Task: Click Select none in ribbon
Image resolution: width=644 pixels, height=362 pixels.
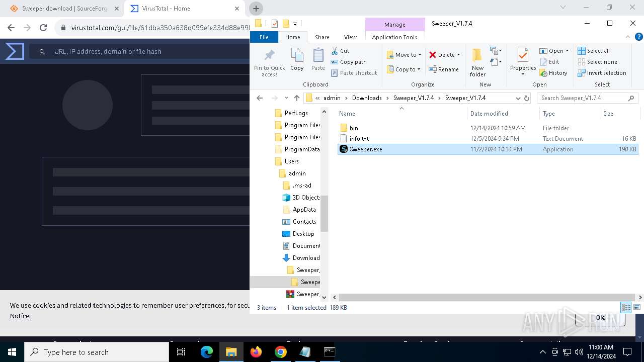Action: pyautogui.click(x=597, y=62)
